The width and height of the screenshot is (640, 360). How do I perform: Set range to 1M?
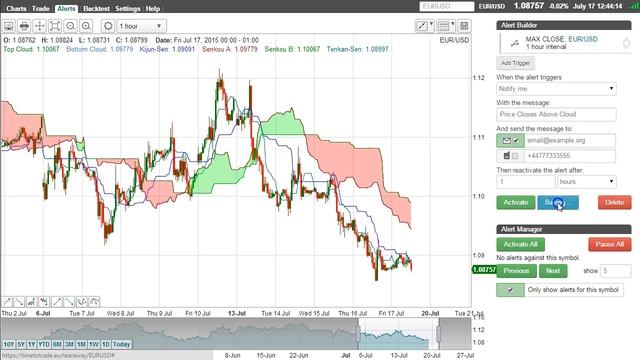[82, 344]
